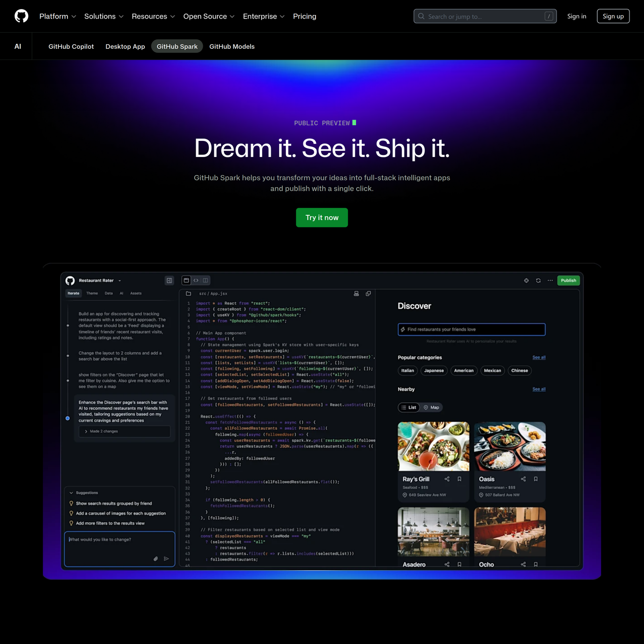644x644 pixels.
Task: Open the Pricing link in header
Action: 305,16
